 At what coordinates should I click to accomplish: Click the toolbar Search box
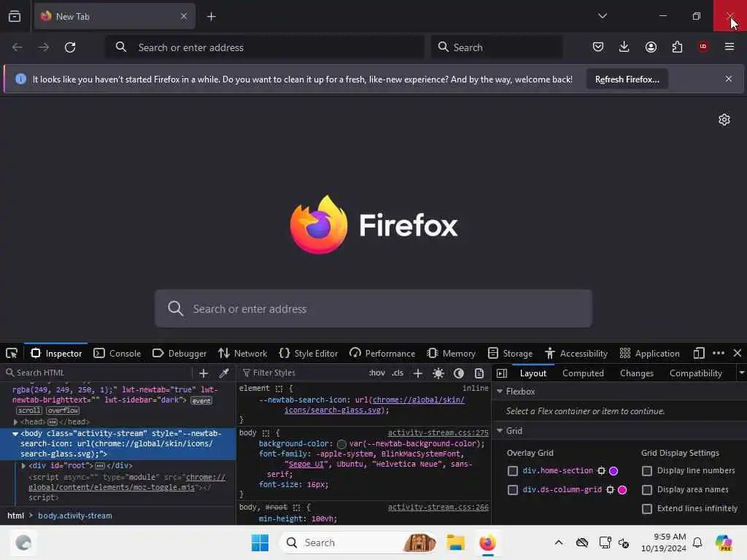(x=496, y=47)
